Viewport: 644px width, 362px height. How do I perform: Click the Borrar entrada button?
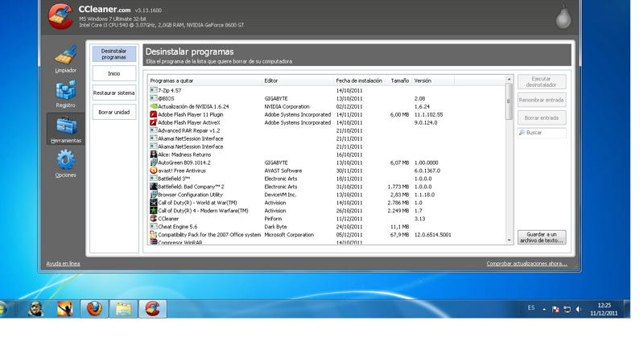tap(541, 117)
